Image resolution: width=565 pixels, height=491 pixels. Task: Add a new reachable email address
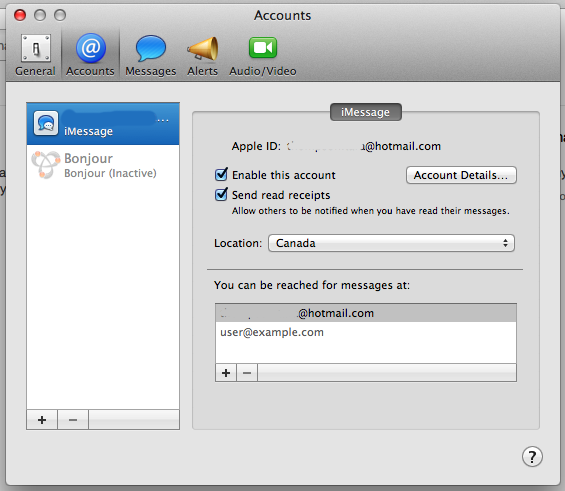point(226,372)
